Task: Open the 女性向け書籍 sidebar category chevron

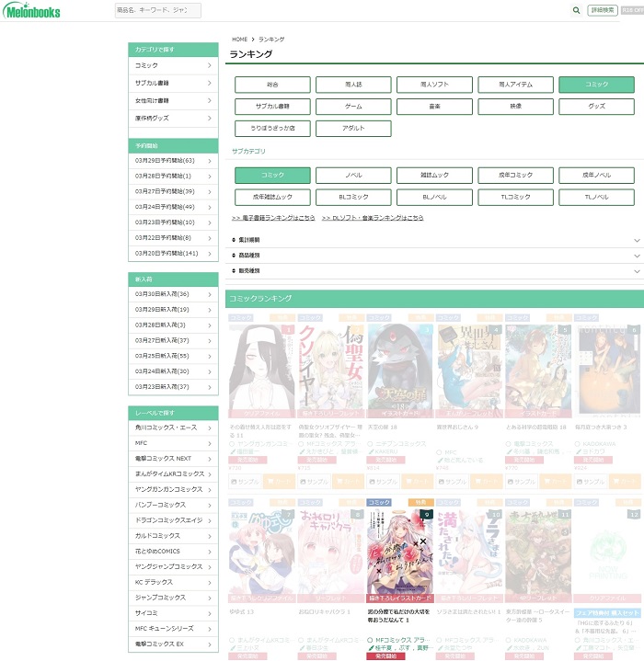Action: 210,100
